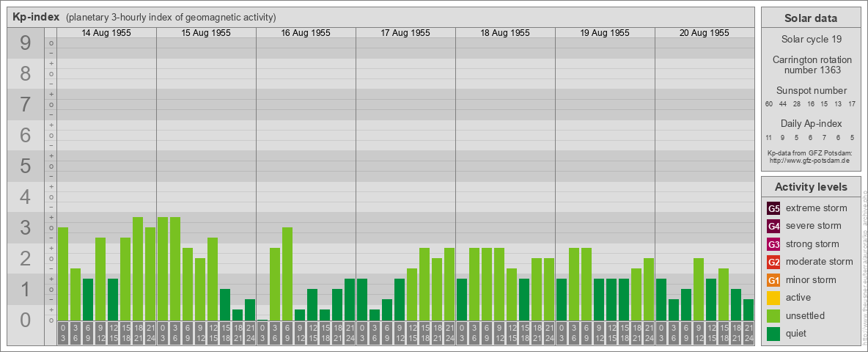Click the 20 Aug 1955 date header

(704, 33)
